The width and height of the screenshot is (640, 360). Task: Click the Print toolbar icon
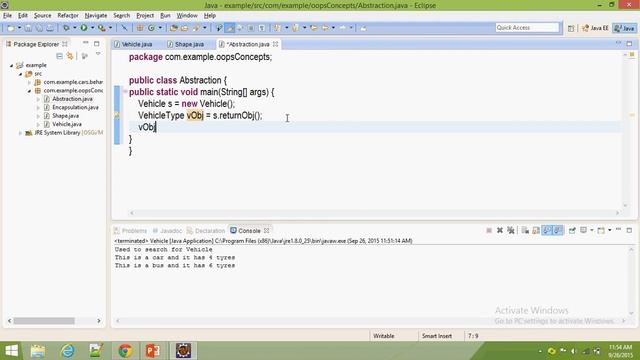pyautogui.click(x=50, y=28)
